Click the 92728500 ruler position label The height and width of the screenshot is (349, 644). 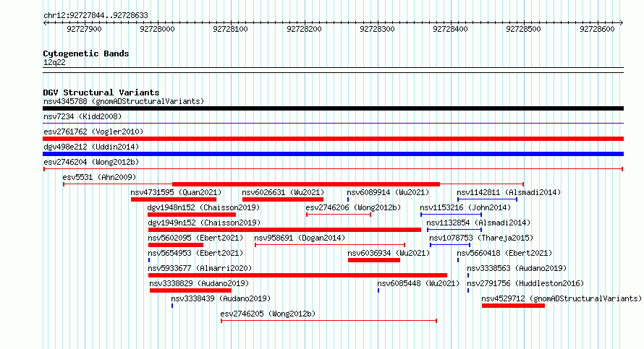tap(523, 29)
